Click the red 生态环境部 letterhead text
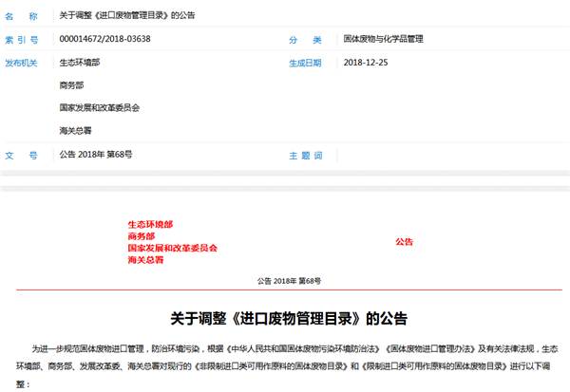Viewport: 570px width, 392px height. tap(150, 225)
